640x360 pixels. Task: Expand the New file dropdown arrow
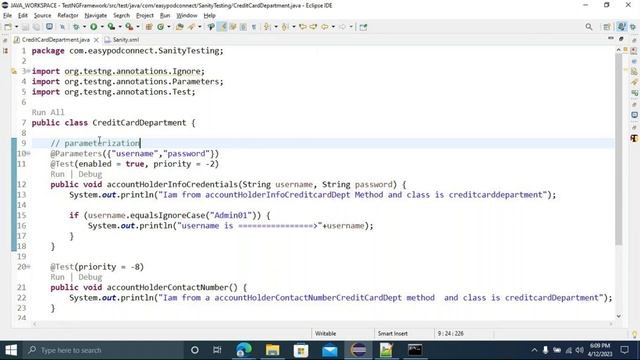pos(16,27)
